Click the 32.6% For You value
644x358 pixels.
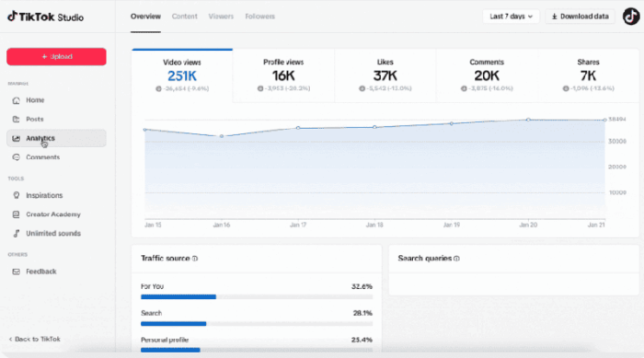point(362,286)
